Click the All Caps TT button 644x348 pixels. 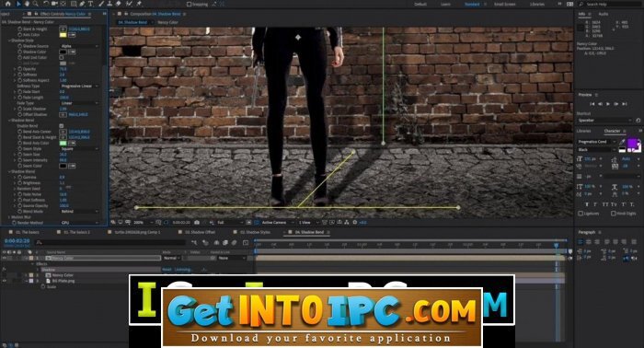pos(605,204)
